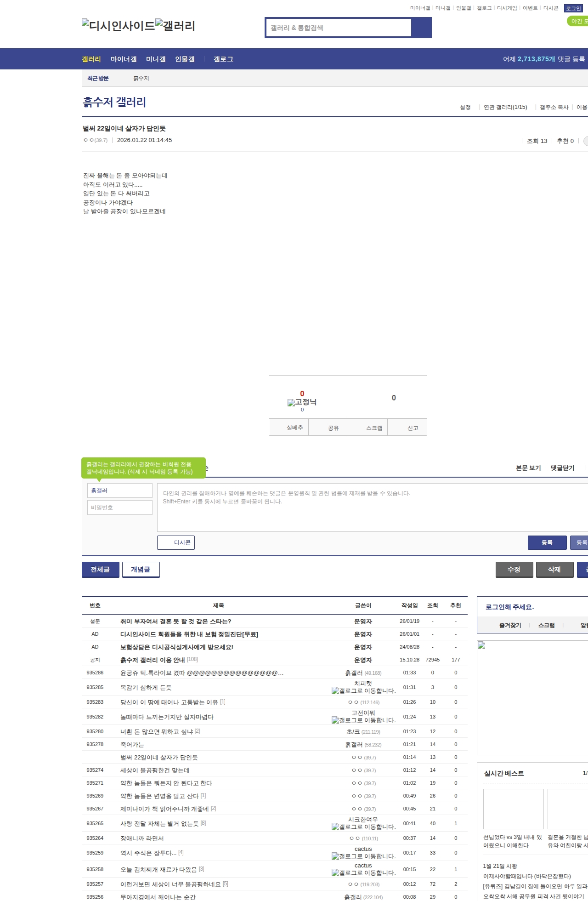Open the 설정 gallery settings menu
588x901 pixels.
465,107
